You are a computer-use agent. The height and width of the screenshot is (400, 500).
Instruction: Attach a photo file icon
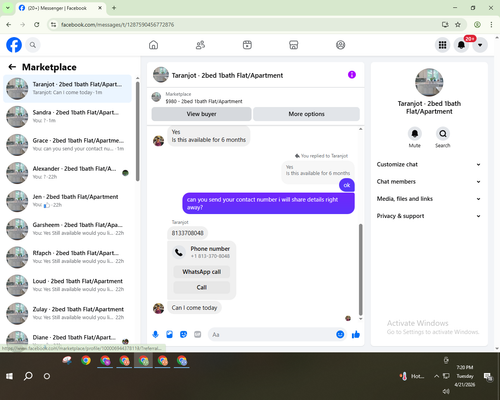pyautogui.click(x=169, y=334)
